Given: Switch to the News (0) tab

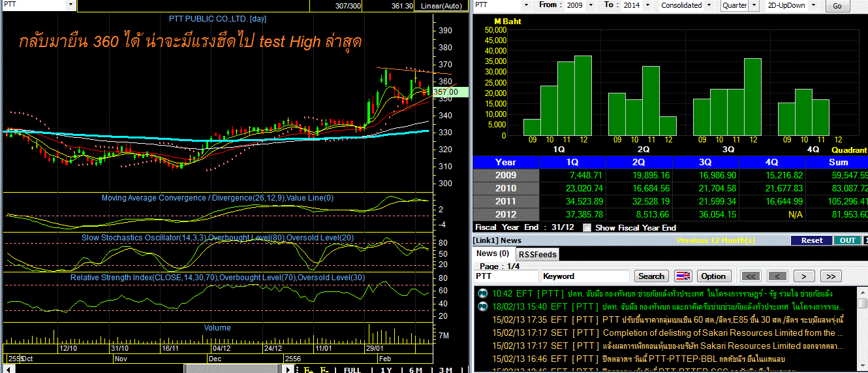Looking at the screenshot, I should [x=493, y=253].
